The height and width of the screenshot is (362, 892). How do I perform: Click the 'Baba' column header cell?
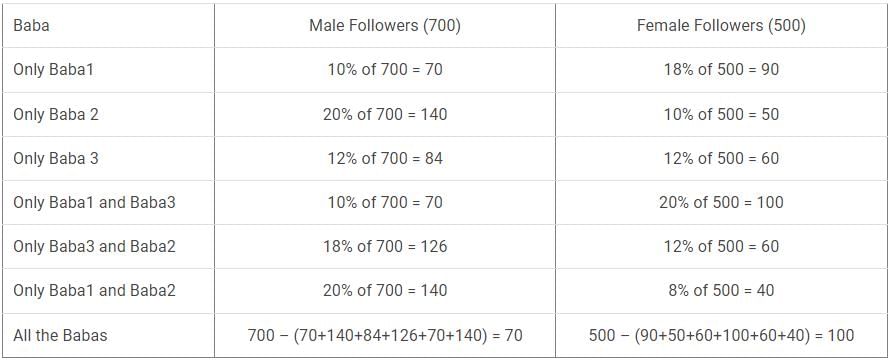(x=108, y=26)
